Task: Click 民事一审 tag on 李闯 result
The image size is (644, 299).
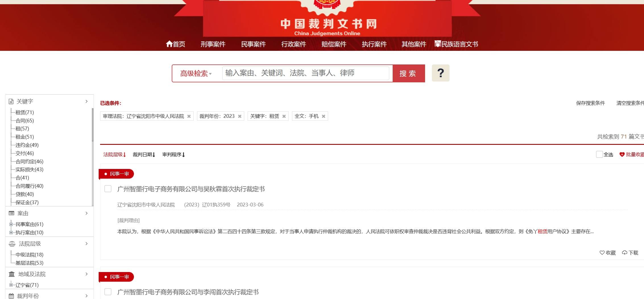Action: pos(117,277)
